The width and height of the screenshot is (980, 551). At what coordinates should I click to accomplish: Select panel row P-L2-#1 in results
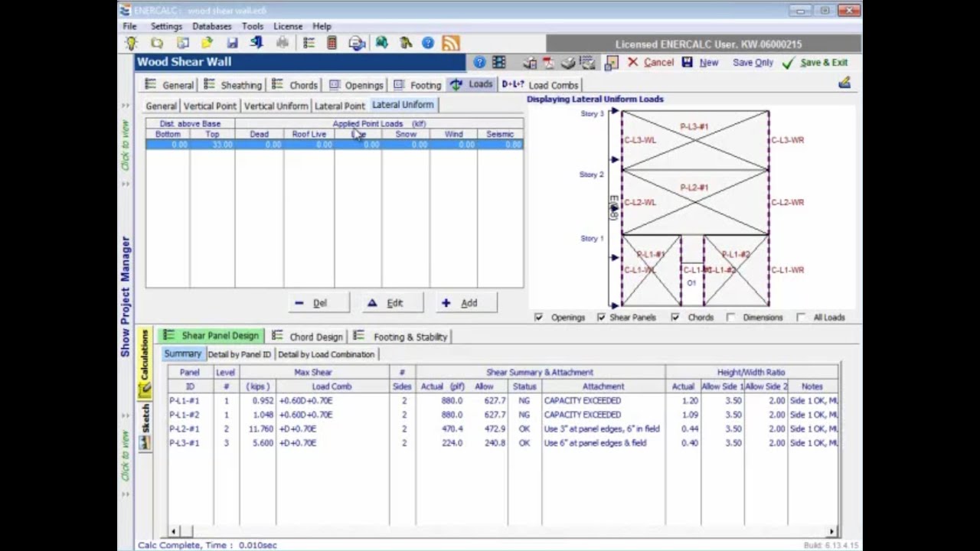503,429
